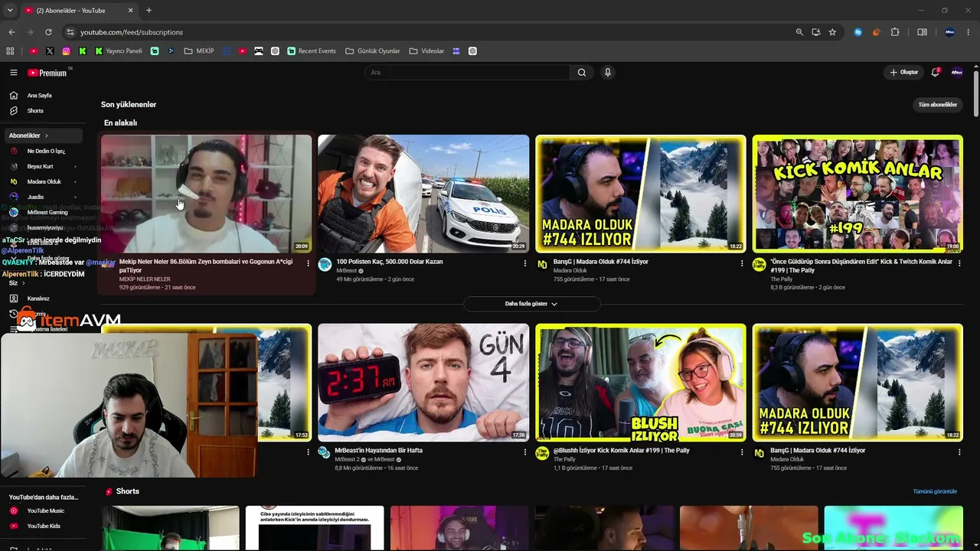Select Beyaz Kurt subscription
The image size is (980, 551).
44,166
